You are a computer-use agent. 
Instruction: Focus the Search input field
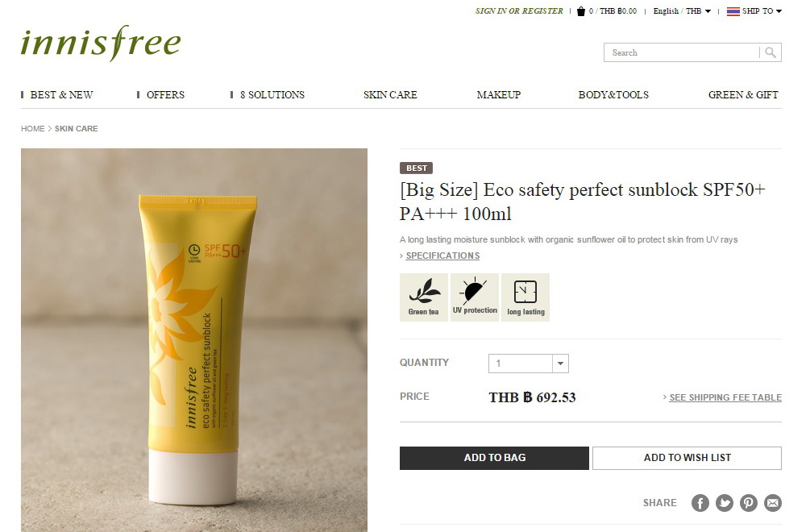[x=682, y=52]
